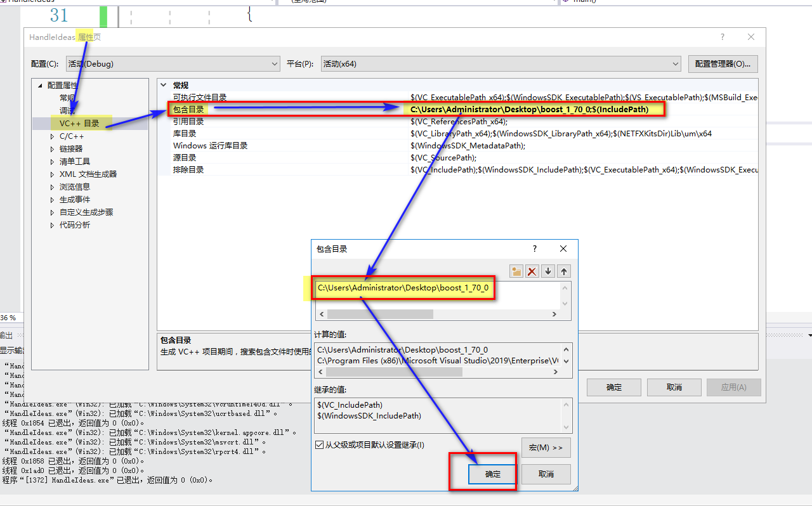
Task: Click the boost_1_70_0 entry in the edit list
Action: click(403, 289)
